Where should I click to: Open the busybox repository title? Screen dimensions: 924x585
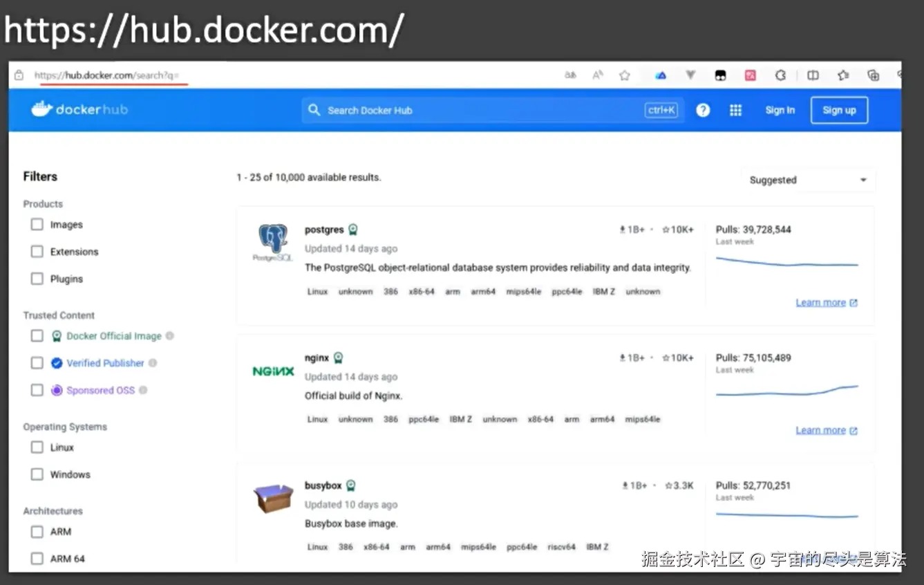click(x=323, y=485)
